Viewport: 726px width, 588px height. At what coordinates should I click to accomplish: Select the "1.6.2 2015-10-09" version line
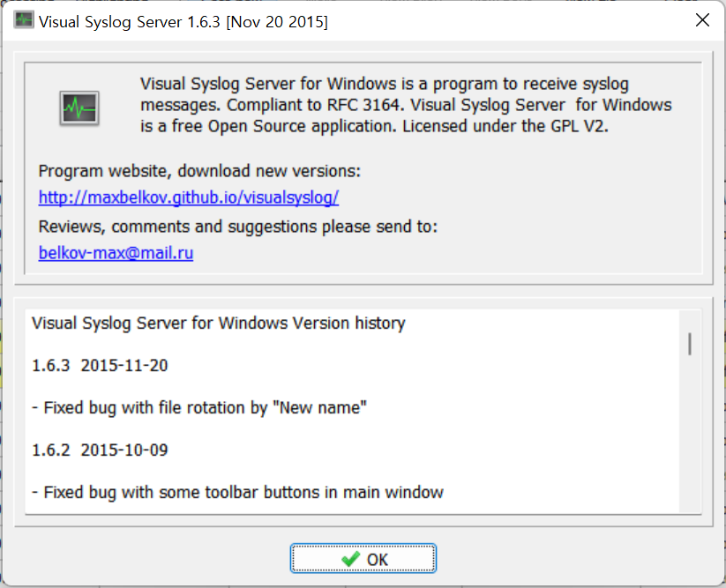click(100, 450)
